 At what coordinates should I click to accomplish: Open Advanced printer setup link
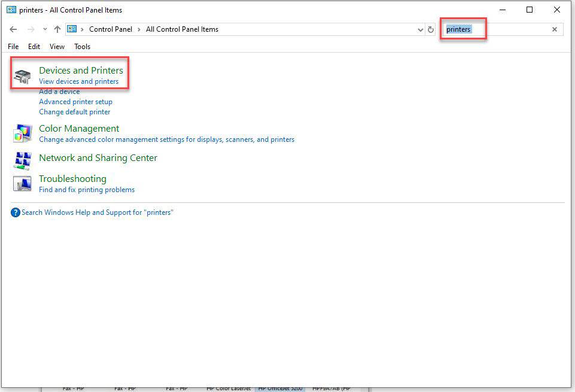tap(75, 102)
